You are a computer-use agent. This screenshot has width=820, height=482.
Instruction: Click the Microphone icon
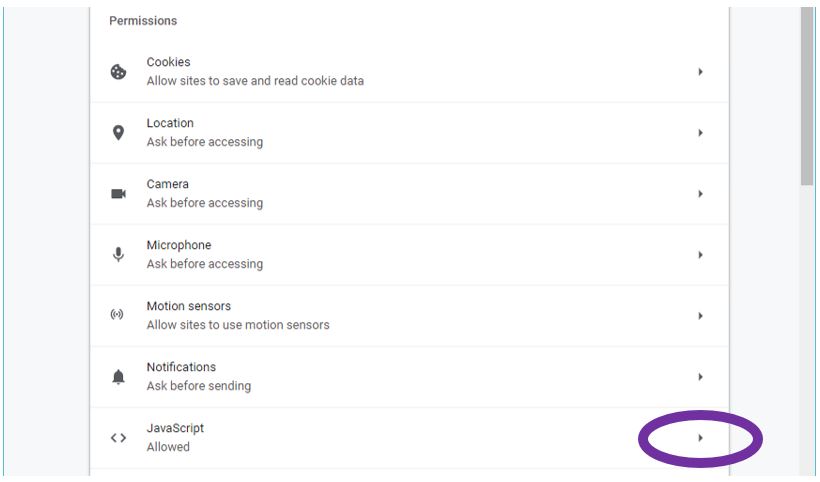118,255
